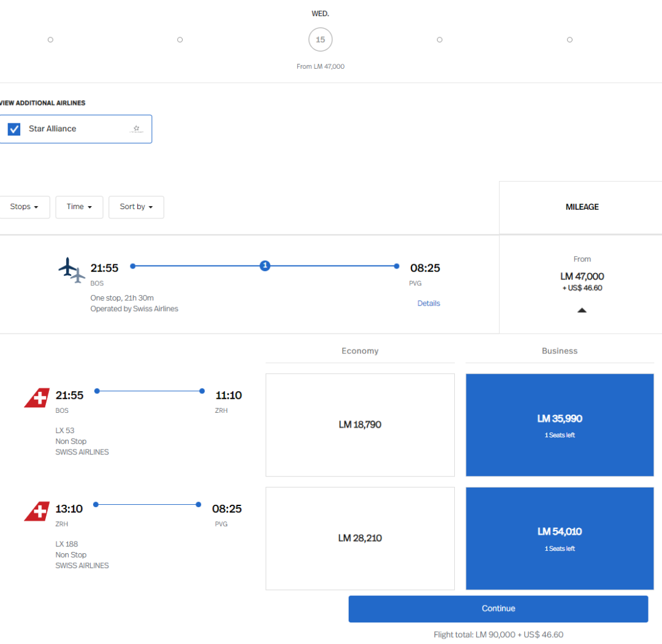The image size is (662, 644).
Task: Uncheck the Star Alliance checkbox
Action: point(14,129)
